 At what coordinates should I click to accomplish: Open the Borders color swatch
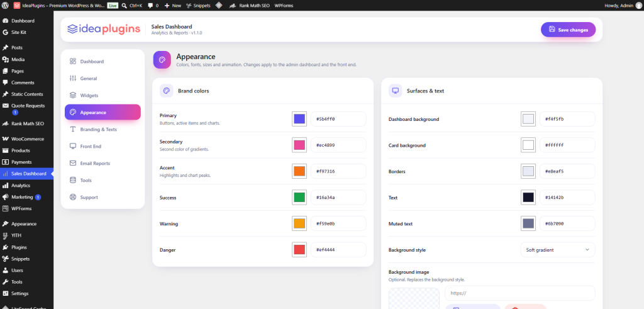[x=528, y=171]
